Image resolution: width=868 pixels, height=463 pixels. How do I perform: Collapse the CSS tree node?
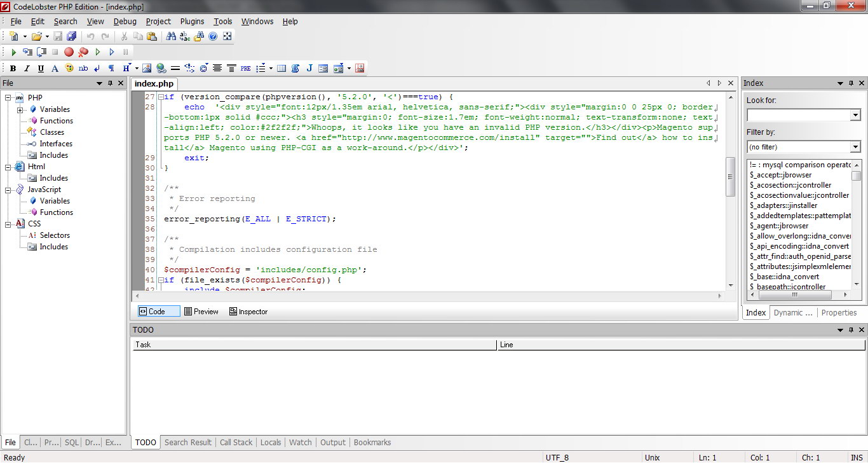pyautogui.click(x=9, y=224)
